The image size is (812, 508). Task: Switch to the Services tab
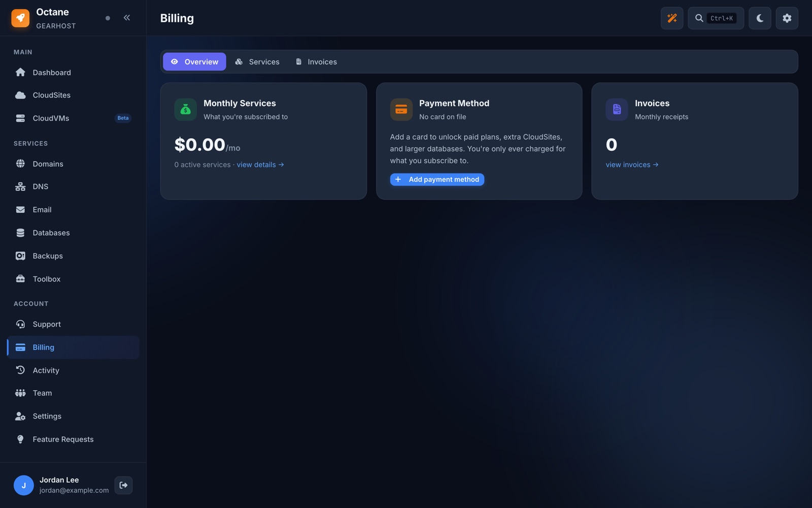point(257,61)
